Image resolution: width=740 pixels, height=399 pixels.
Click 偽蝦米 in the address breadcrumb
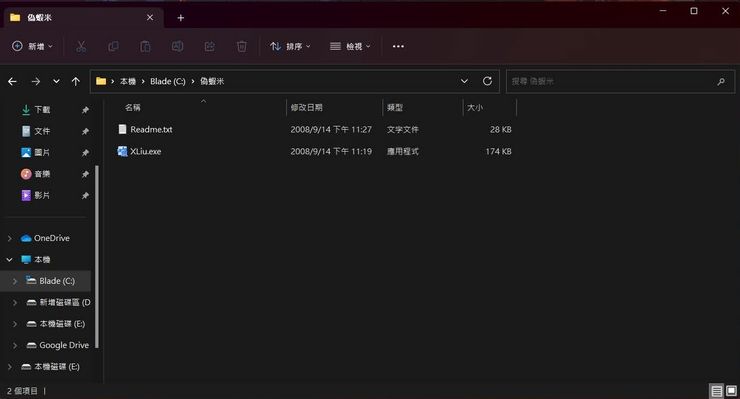click(212, 81)
